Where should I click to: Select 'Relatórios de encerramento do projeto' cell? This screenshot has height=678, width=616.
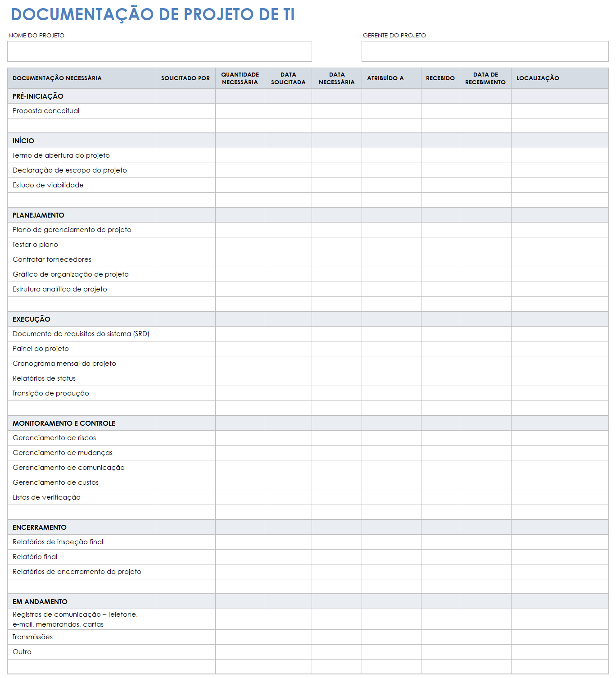click(x=82, y=572)
